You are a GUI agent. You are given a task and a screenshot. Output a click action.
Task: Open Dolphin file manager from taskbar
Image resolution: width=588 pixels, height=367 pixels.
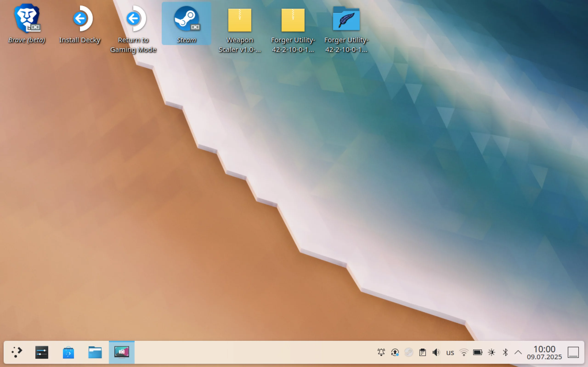pyautogui.click(x=95, y=352)
